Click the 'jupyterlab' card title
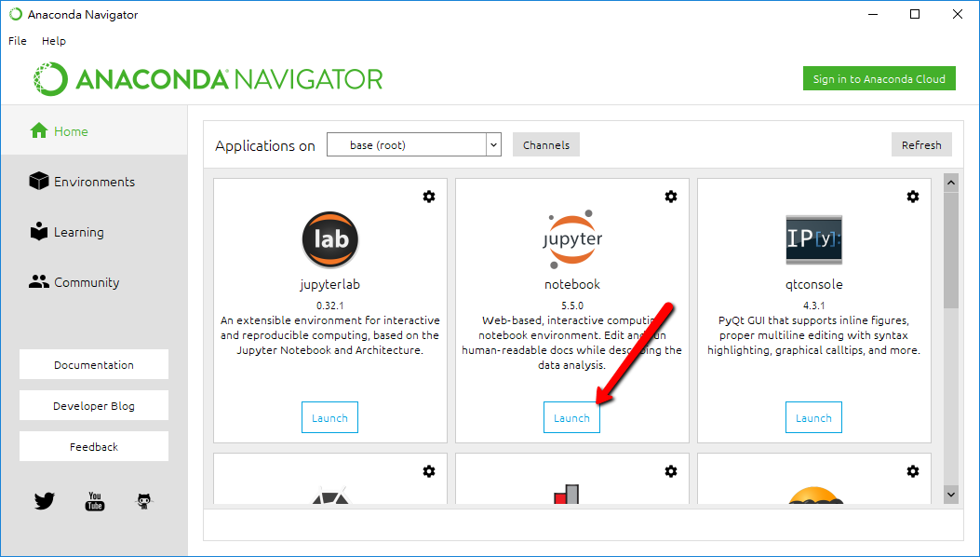 click(x=330, y=284)
